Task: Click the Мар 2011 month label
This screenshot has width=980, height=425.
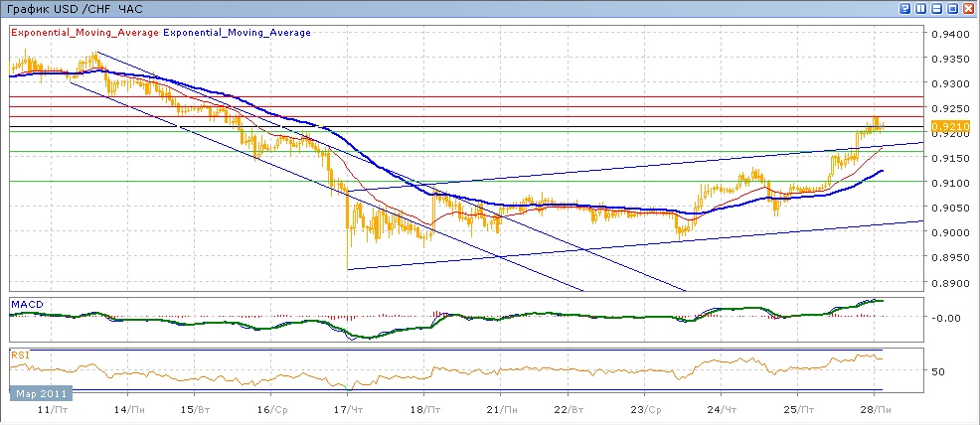Action: click(x=40, y=394)
